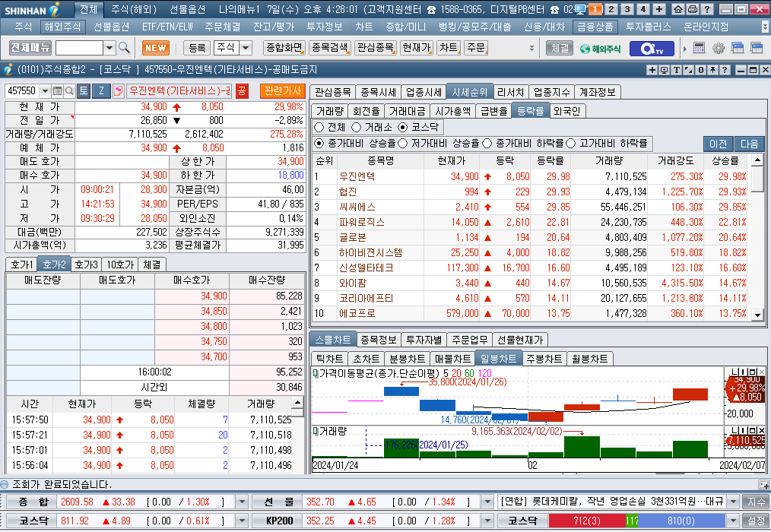Switch to virtual screen 2
The width and height of the screenshot is (771, 532).
611,9
